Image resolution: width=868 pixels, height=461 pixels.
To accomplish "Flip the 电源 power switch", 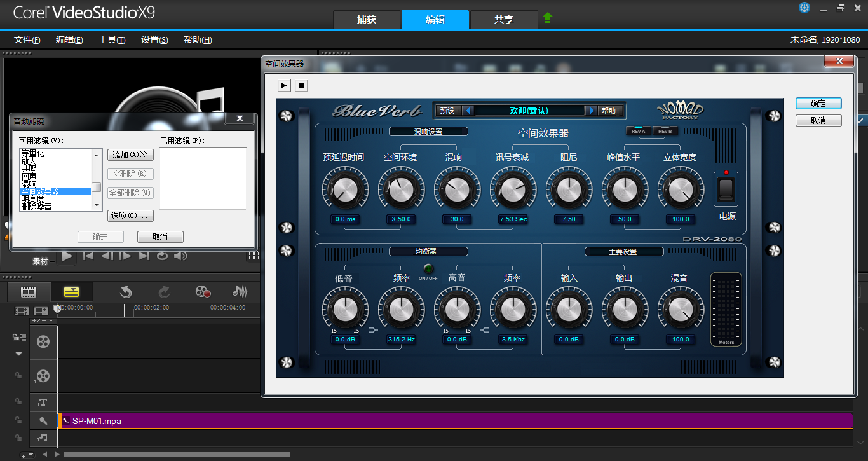I will 727,189.
